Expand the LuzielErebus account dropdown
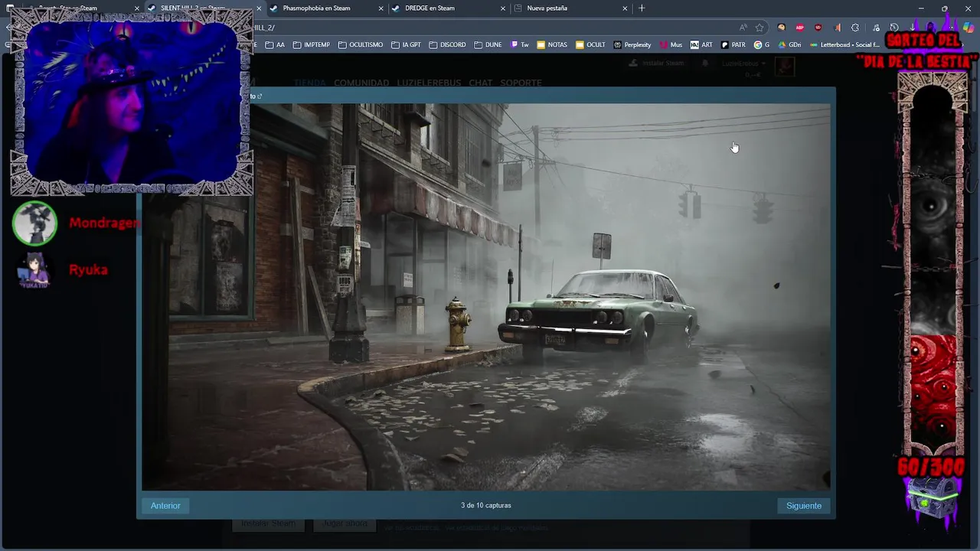The image size is (980, 551). [x=743, y=64]
